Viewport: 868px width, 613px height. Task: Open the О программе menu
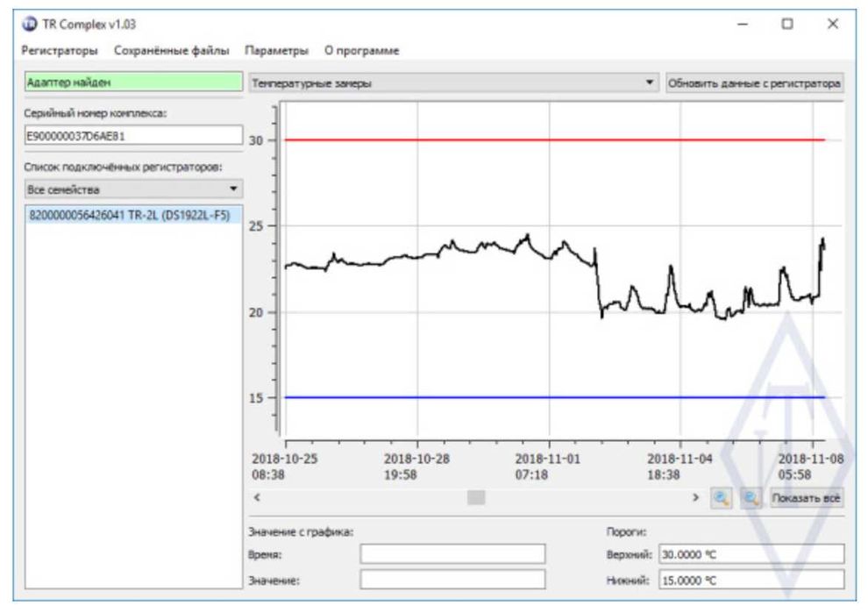click(361, 50)
